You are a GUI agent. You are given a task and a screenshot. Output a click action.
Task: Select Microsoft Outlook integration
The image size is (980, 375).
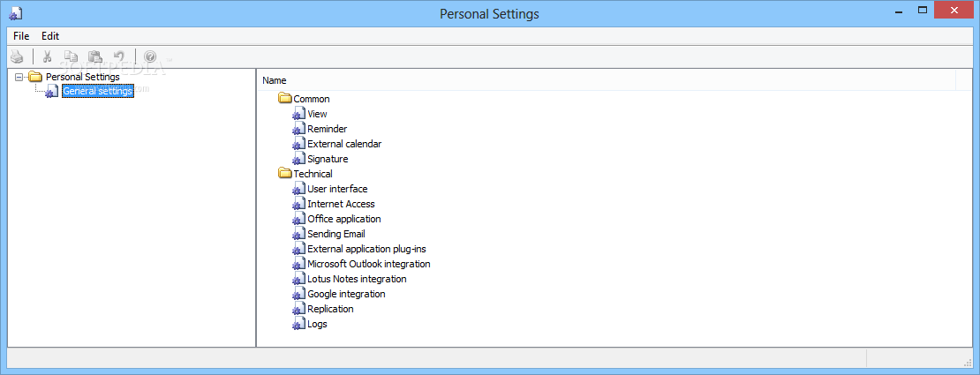pyautogui.click(x=369, y=264)
